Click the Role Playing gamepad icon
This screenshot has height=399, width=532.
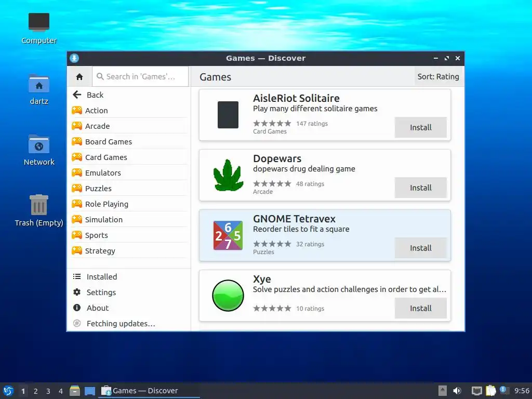click(77, 204)
